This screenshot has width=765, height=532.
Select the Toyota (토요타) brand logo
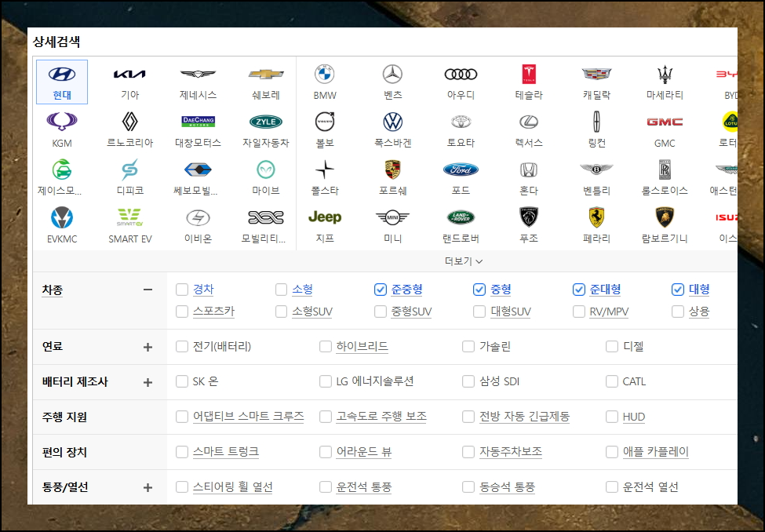point(461,122)
